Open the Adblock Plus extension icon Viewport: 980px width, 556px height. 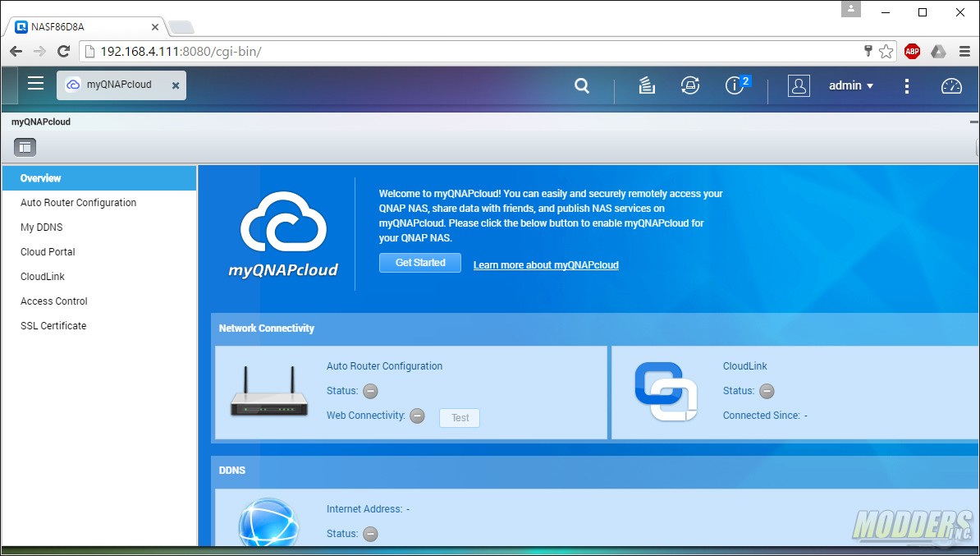pyautogui.click(x=913, y=51)
